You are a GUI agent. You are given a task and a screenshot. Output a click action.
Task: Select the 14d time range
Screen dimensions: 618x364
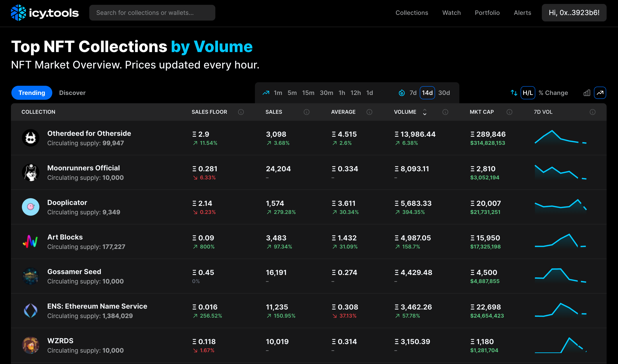427,93
